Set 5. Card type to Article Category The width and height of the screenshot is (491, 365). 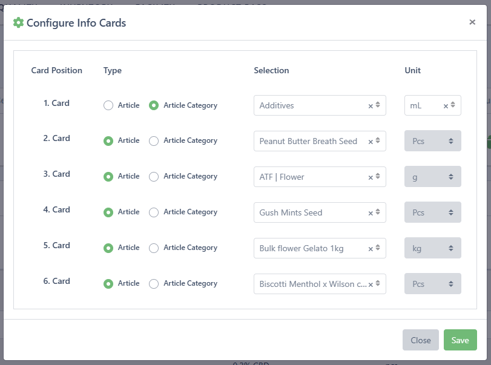[x=154, y=248]
